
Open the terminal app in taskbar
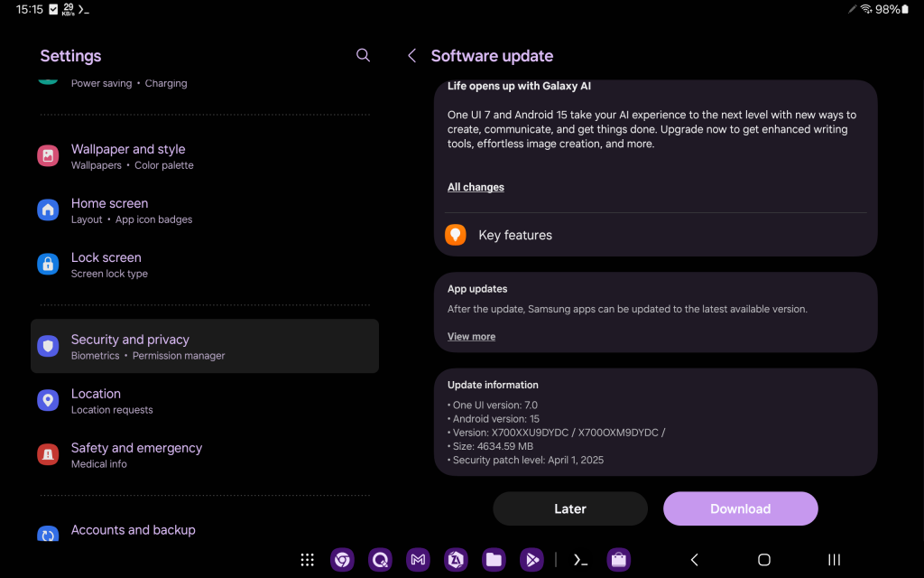(580, 560)
